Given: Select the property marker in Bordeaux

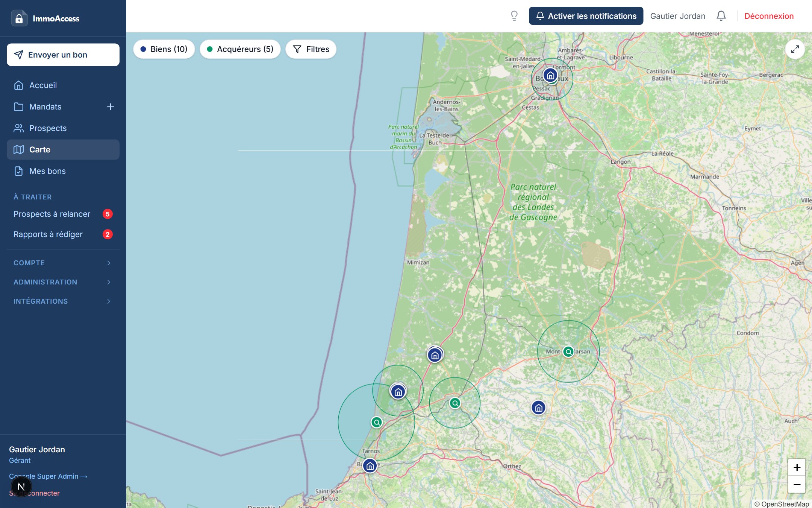Looking at the screenshot, I should (x=550, y=75).
